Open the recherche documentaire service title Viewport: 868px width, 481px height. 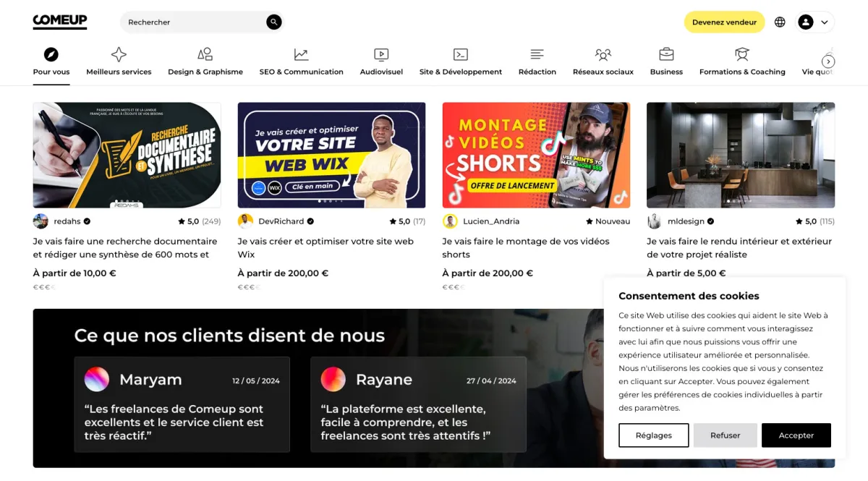point(125,248)
